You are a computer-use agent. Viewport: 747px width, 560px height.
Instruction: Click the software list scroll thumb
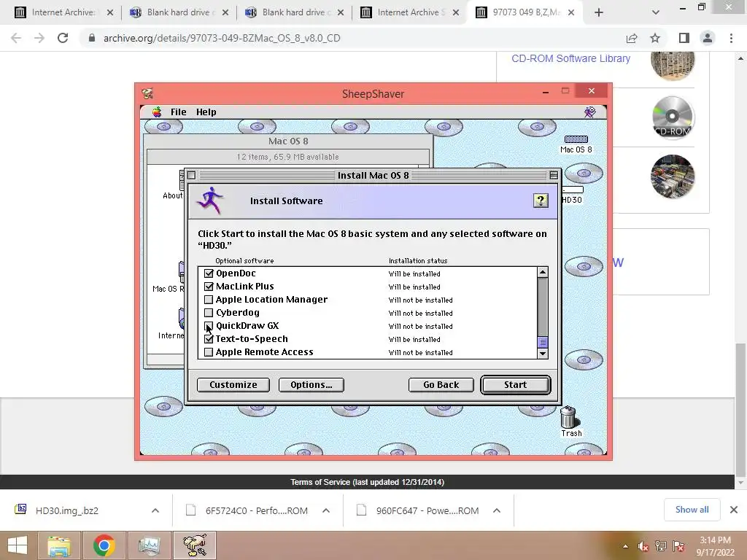pos(543,342)
